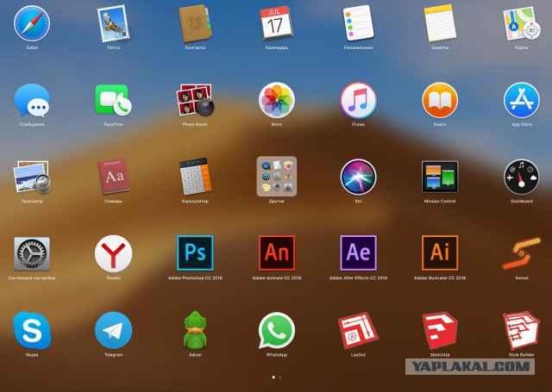Screen dimensions: 552x392
Task: Launch the Messages (Сообщения) app
Action: click(32, 101)
